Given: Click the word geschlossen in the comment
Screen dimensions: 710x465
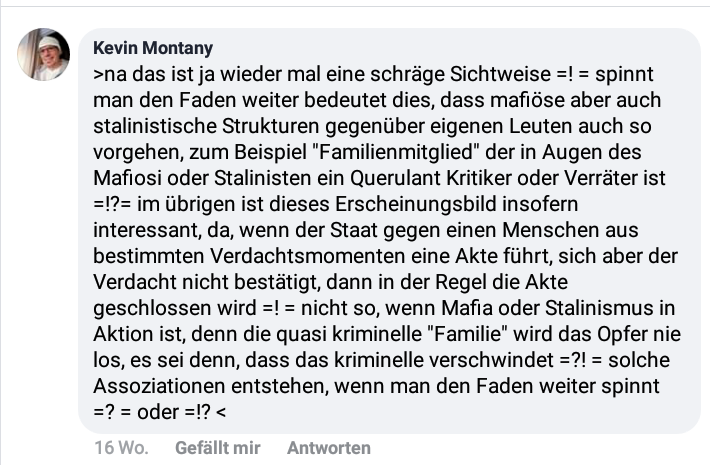Looking at the screenshot, I should (152, 308).
